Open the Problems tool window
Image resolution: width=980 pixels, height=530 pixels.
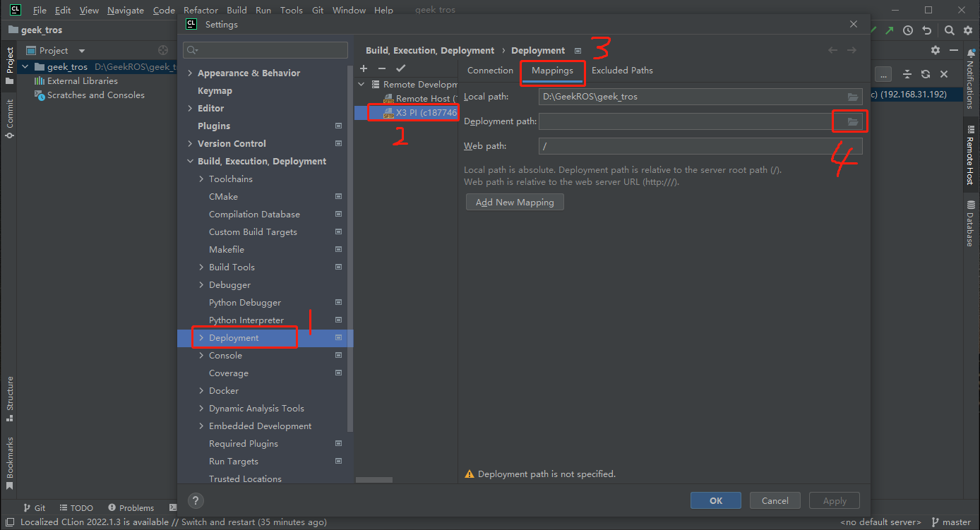[131, 507]
